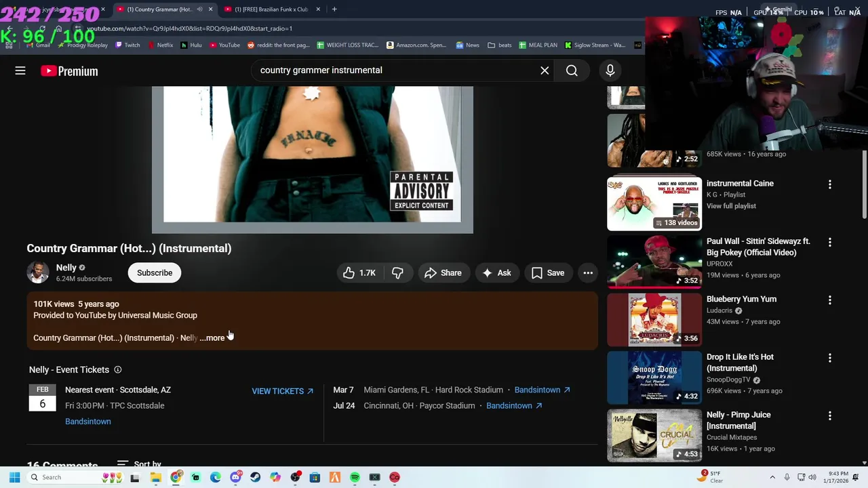Start voice search with the microphone

(x=610, y=70)
